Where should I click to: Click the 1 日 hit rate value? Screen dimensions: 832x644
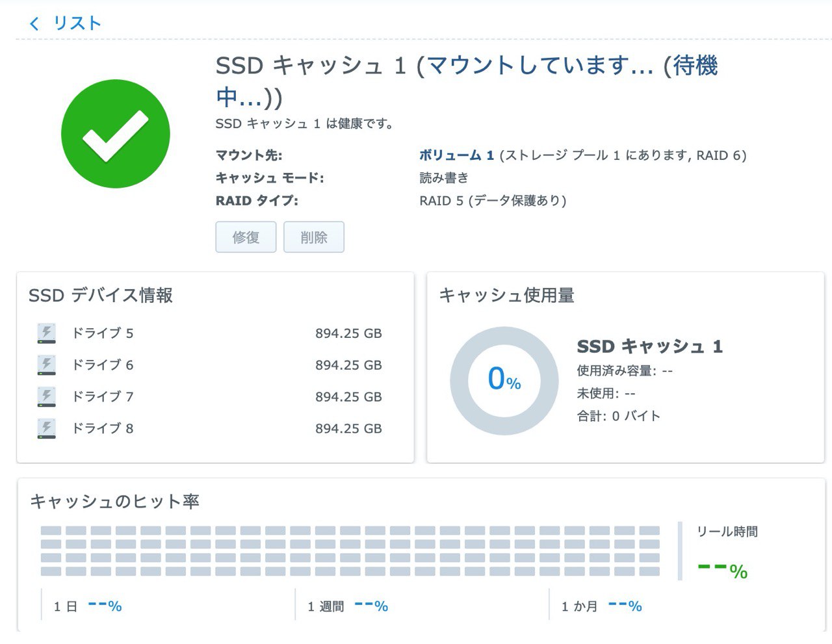click(105, 606)
